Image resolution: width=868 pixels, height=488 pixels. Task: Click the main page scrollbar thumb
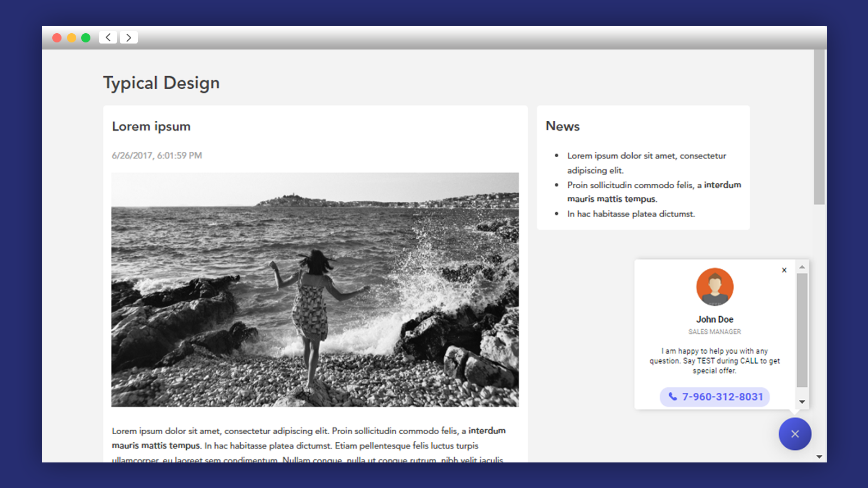tap(819, 127)
